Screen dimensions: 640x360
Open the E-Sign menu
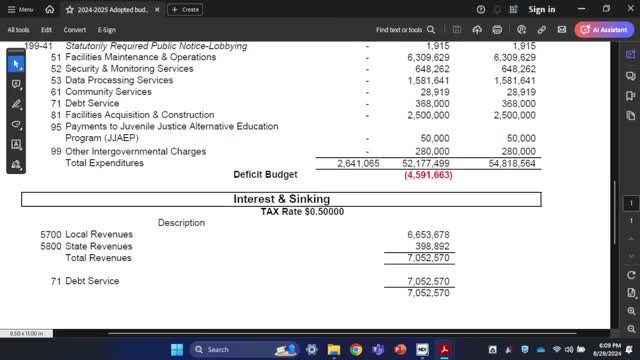107,30
